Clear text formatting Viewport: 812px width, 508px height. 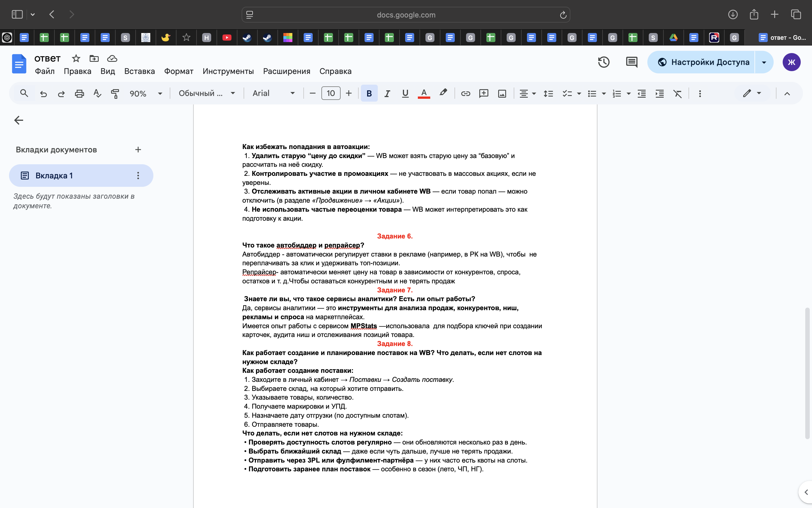[678, 93]
